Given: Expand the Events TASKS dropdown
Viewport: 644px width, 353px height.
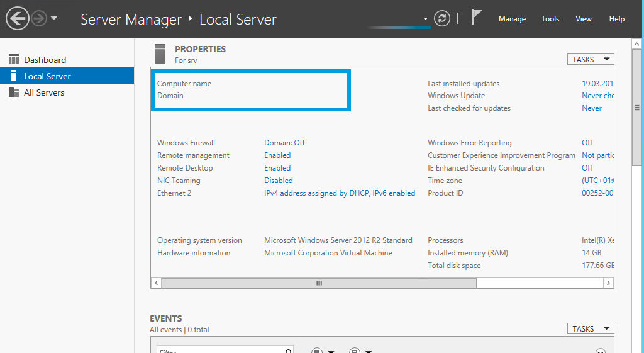Looking at the screenshot, I should pos(591,328).
